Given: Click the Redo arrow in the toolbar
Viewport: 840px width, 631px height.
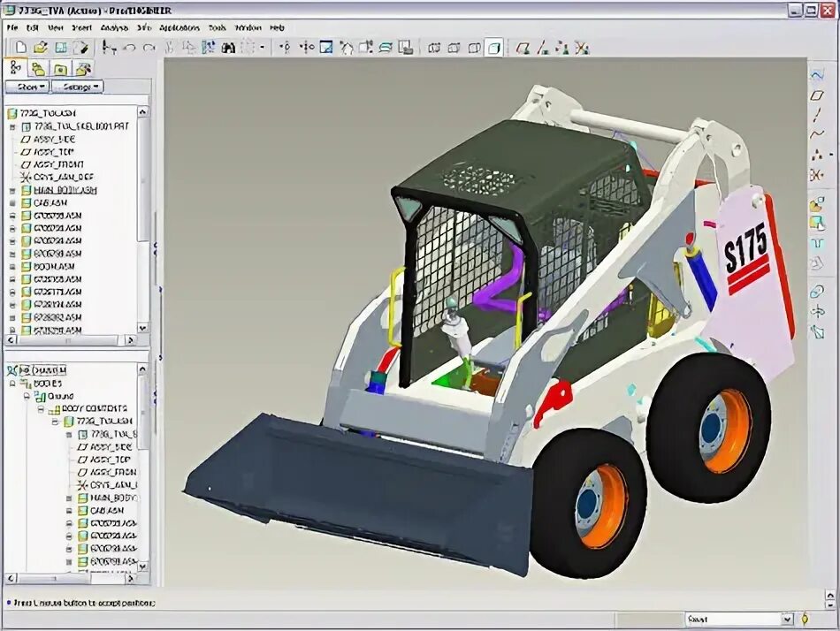Looking at the screenshot, I should click(149, 49).
